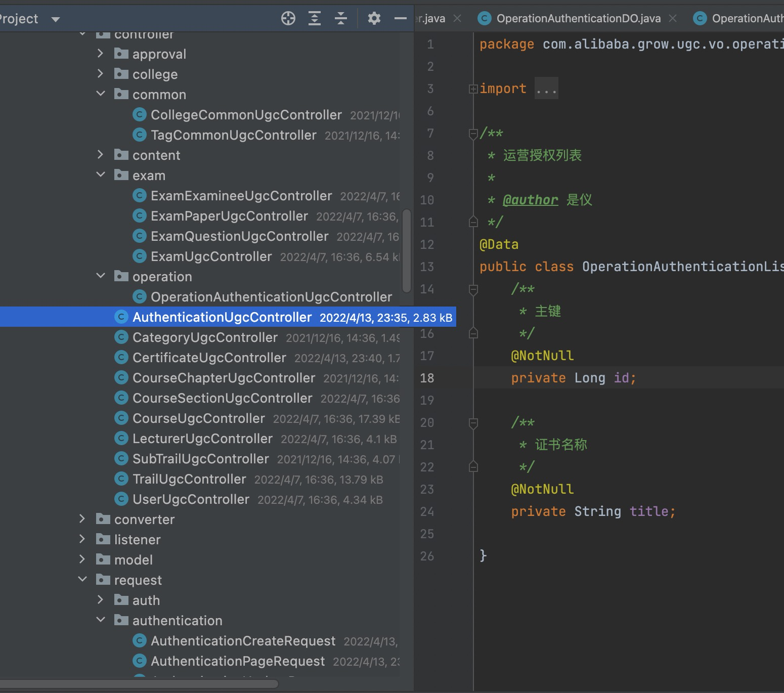Image resolution: width=784 pixels, height=693 pixels.
Task: Locate opened file with crosshair icon
Action: pos(288,18)
